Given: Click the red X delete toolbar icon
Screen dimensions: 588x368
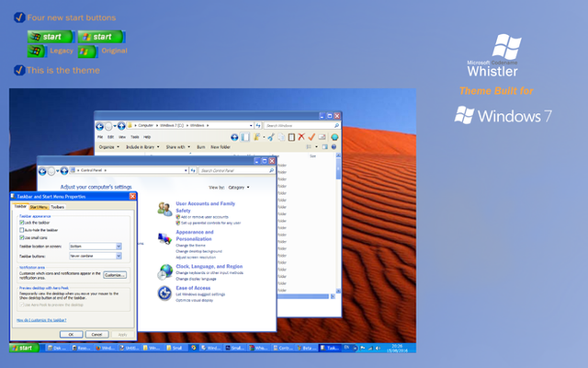Looking at the screenshot, I should coord(301,137).
